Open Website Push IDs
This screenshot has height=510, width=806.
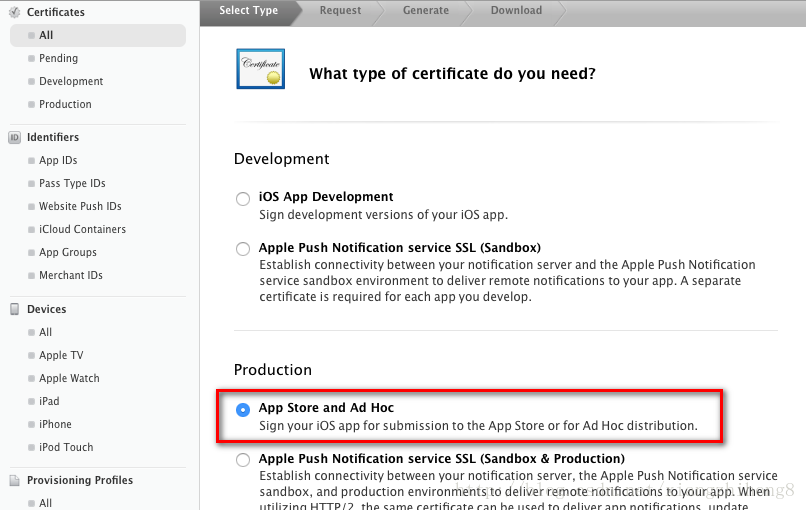coord(80,206)
